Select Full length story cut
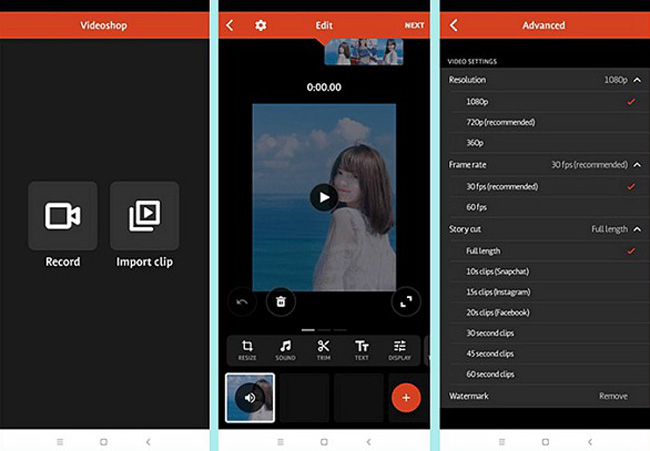The image size is (650, 451). click(x=549, y=251)
